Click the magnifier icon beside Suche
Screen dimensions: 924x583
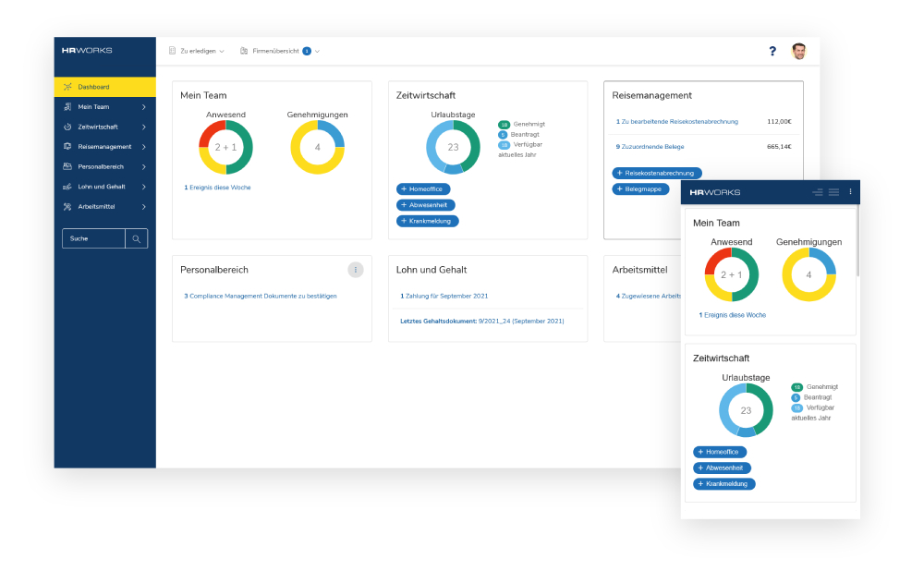pos(136,238)
